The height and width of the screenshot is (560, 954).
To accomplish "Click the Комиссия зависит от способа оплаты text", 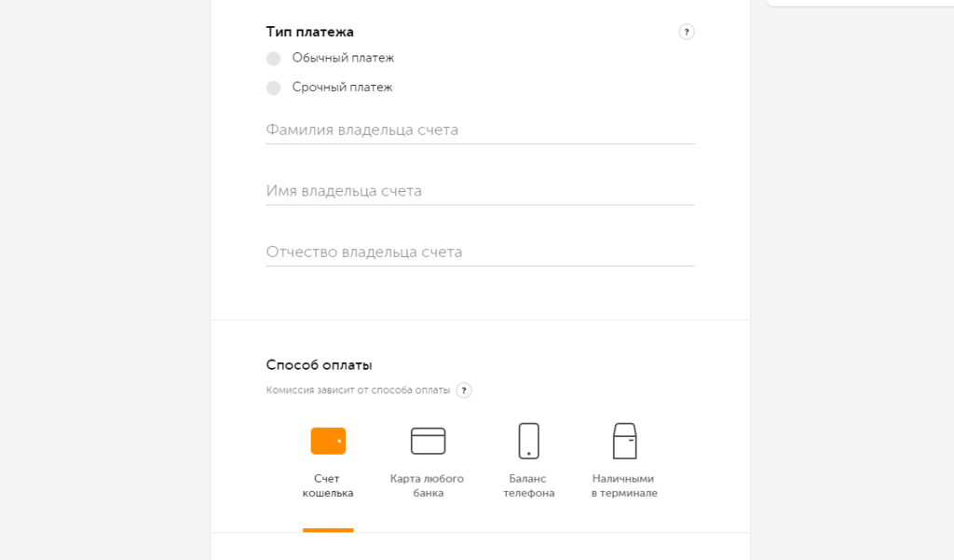I will tap(358, 390).
